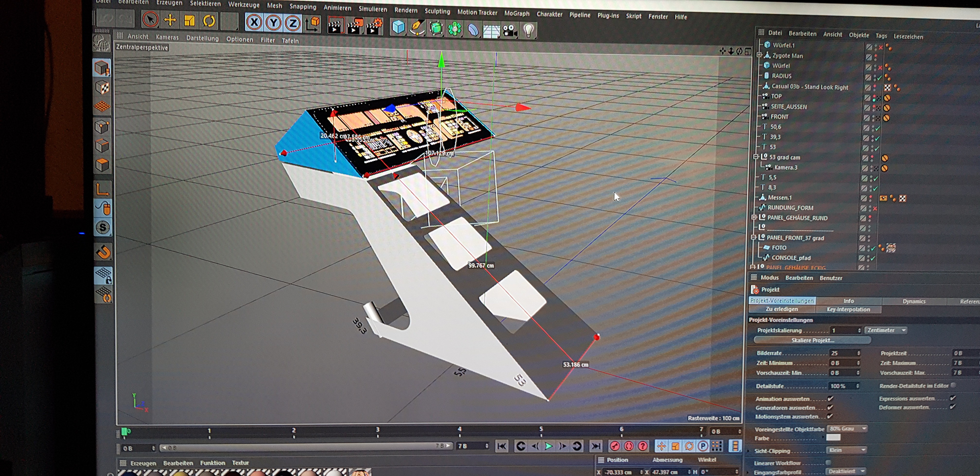Open the Sicht-Clipping Klein dropdown

click(847, 450)
